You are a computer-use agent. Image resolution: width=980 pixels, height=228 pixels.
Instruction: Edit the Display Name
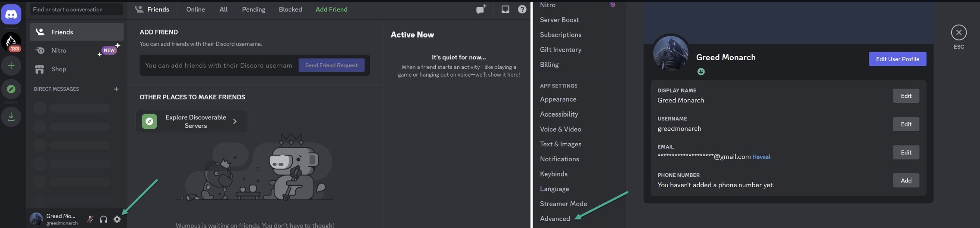[906, 96]
